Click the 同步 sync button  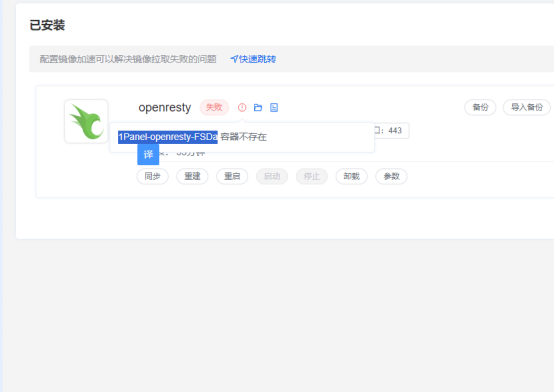153,176
